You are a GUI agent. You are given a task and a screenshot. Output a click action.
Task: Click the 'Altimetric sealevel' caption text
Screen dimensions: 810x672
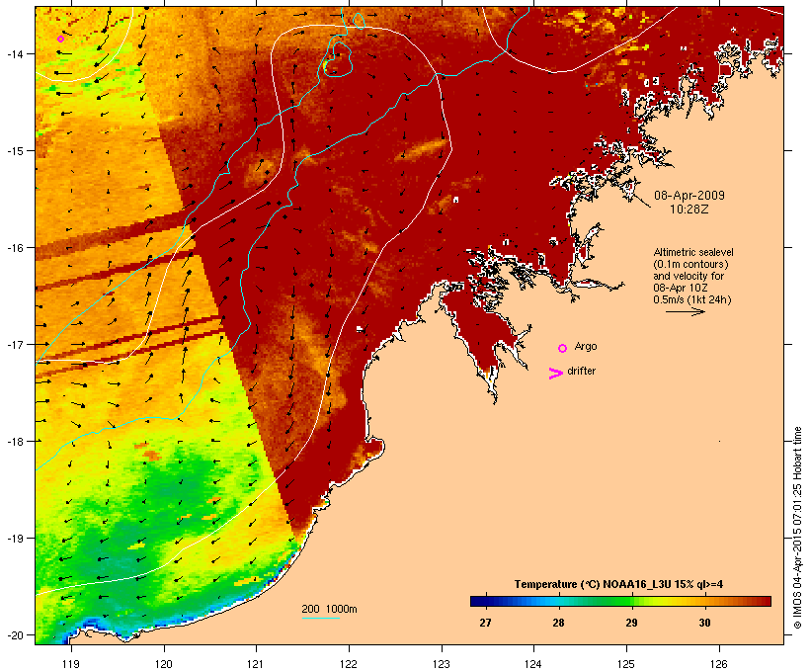click(x=693, y=252)
